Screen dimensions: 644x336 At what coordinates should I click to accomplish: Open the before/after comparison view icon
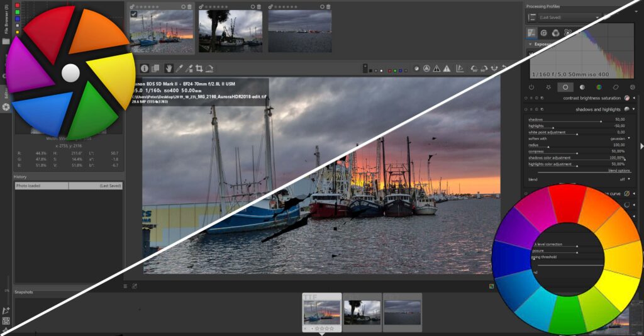tap(156, 69)
